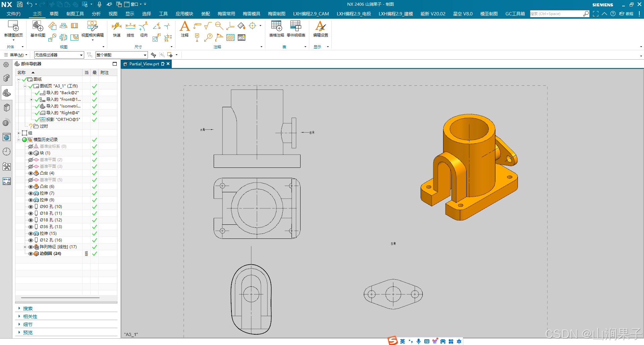Toggle visibility of Ø90 孔 (10)
Image resolution: width=644 pixels, height=345 pixels.
[x=31, y=207]
